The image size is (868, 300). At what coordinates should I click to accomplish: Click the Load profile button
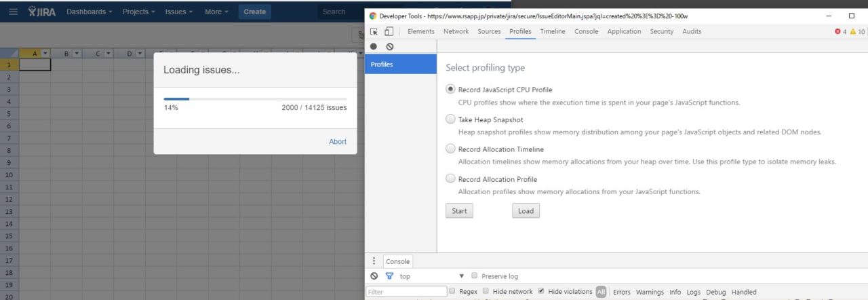[526, 210]
